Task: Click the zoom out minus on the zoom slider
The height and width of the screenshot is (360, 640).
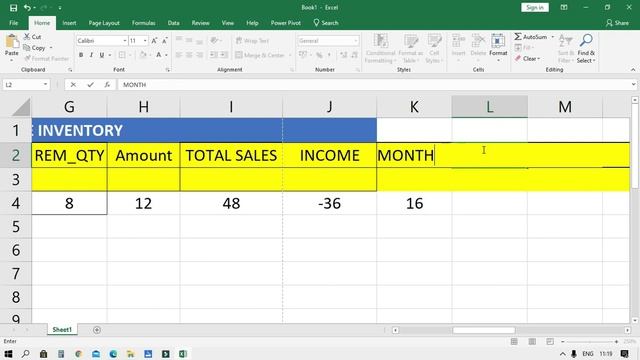Action: (x=562, y=341)
